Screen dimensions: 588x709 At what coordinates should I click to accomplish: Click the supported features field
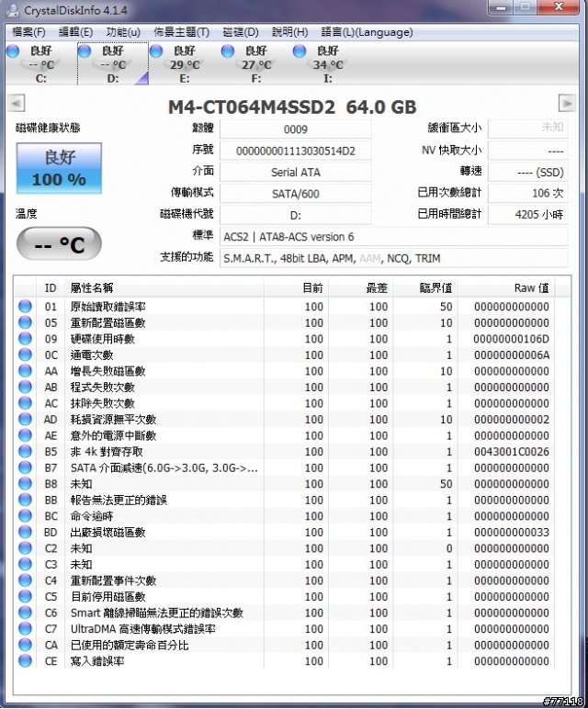coord(393,259)
